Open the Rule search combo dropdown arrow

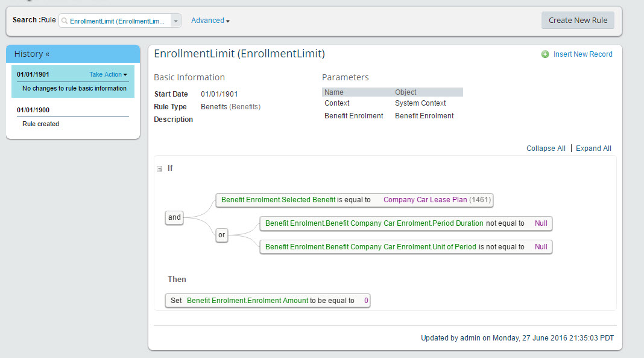pos(176,21)
